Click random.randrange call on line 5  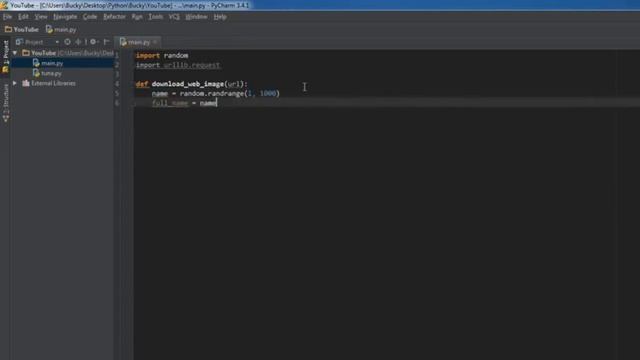pos(212,93)
